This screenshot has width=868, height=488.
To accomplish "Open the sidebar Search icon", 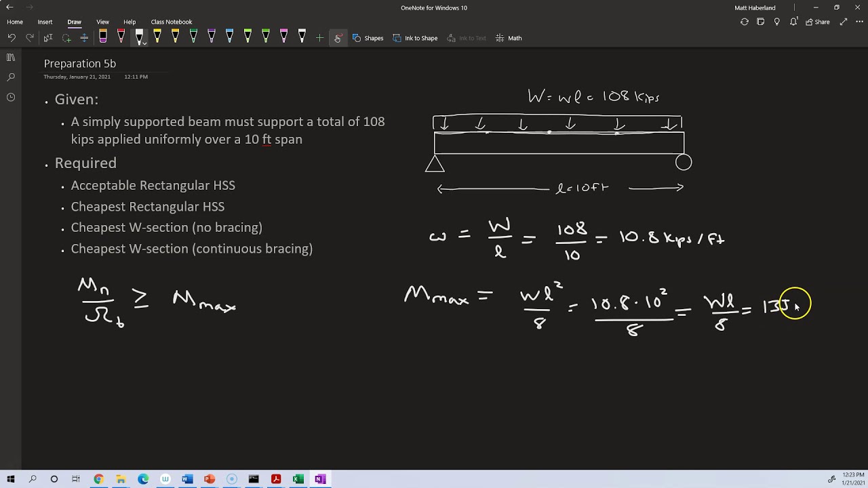I will pyautogui.click(x=11, y=77).
